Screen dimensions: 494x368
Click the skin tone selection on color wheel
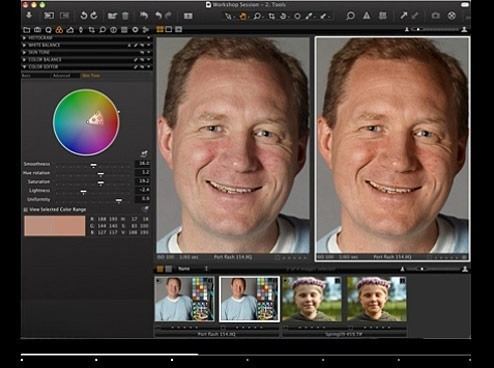coord(96,119)
